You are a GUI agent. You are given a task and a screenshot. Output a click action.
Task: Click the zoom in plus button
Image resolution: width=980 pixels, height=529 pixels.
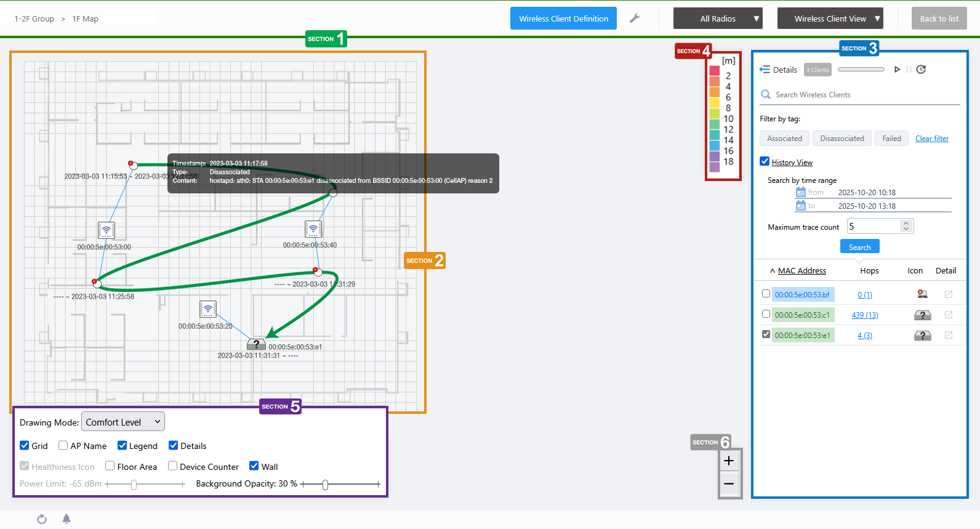(x=729, y=461)
